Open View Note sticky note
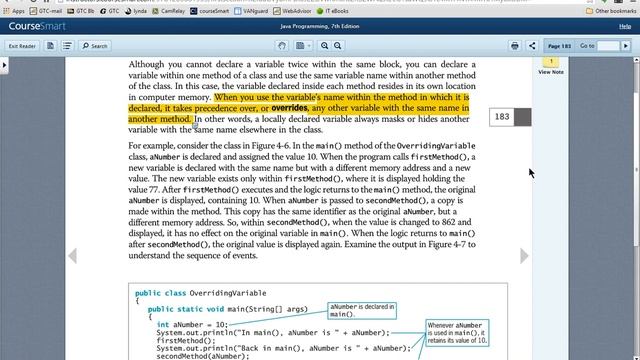640x360 pixels. point(551,66)
